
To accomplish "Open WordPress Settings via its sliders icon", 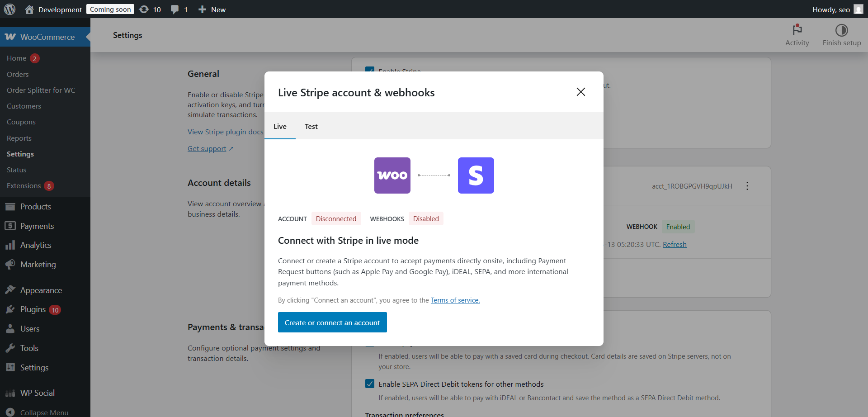I will 10,367.
